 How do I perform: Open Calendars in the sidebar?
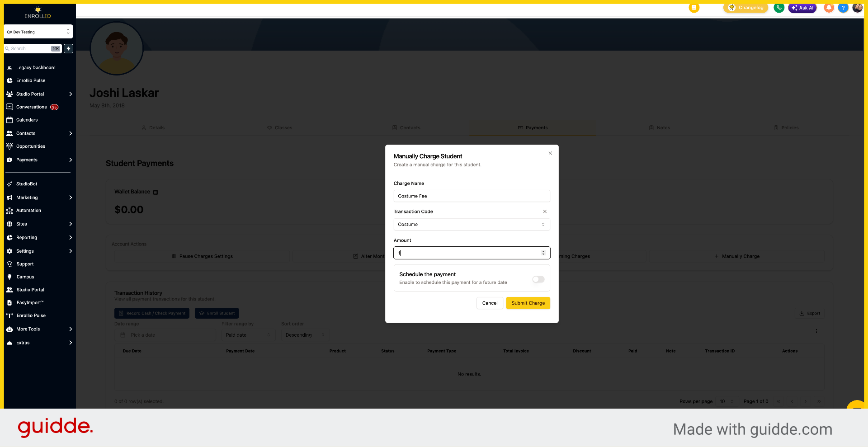(x=27, y=120)
